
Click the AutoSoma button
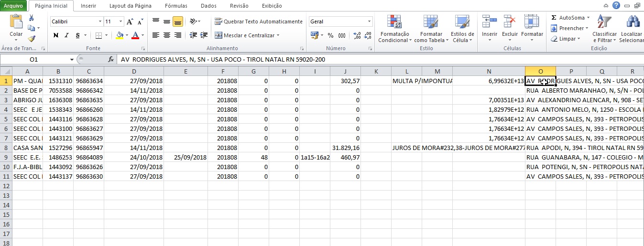[570, 18]
